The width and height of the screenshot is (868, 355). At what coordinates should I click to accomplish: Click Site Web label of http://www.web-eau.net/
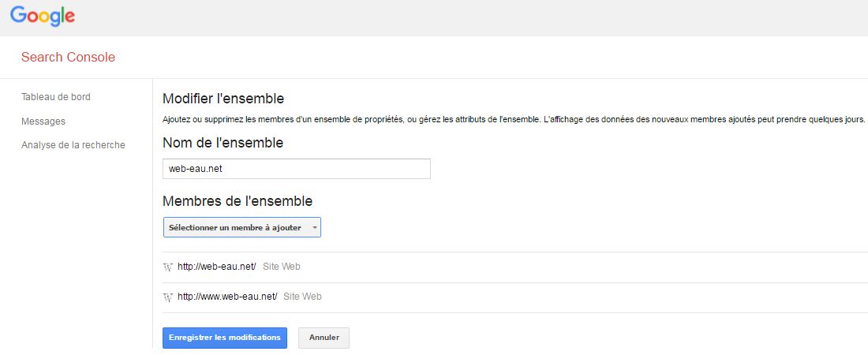pyautogui.click(x=302, y=297)
